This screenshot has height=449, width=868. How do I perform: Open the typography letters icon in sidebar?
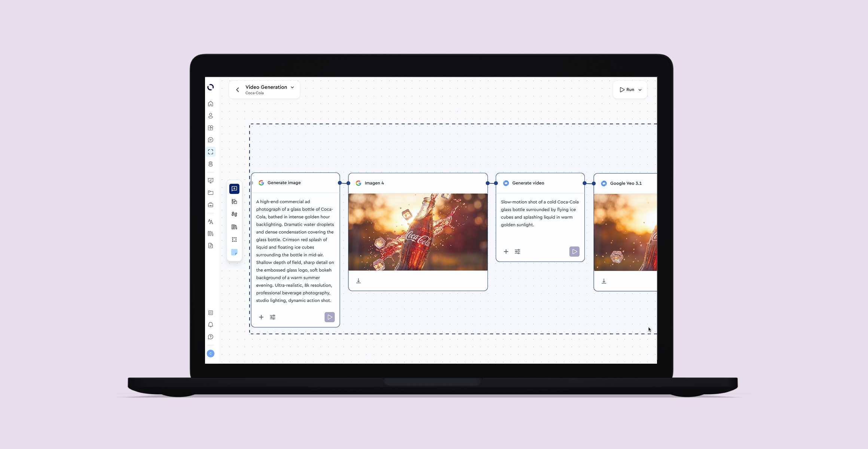click(211, 222)
